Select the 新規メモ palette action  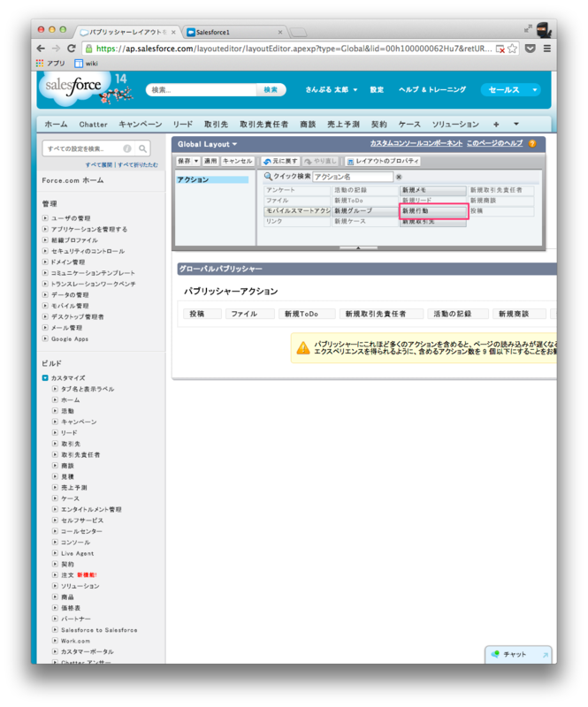coord(433,190)
